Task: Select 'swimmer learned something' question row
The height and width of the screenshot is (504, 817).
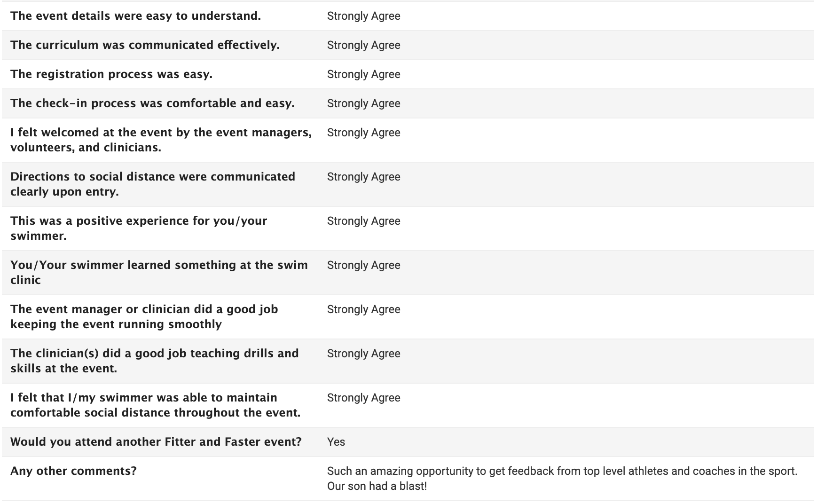Action: pos(408,273)
